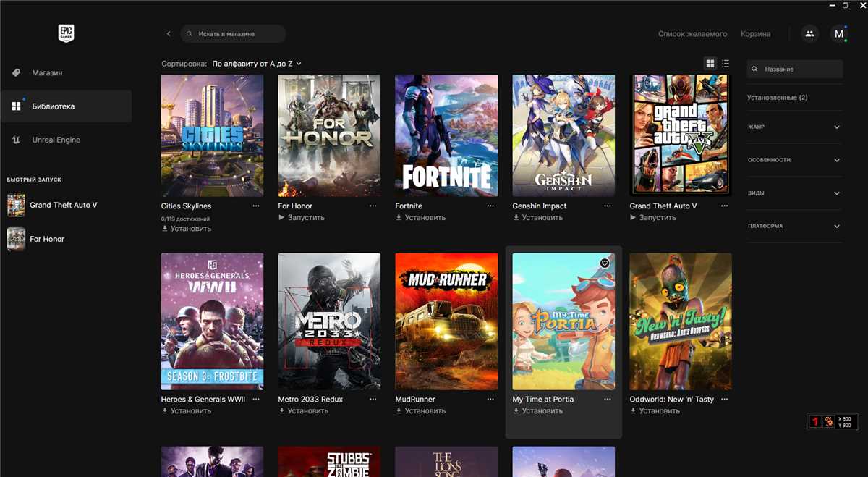Open Heroes & Generals cover art

[x=213, y=321]
